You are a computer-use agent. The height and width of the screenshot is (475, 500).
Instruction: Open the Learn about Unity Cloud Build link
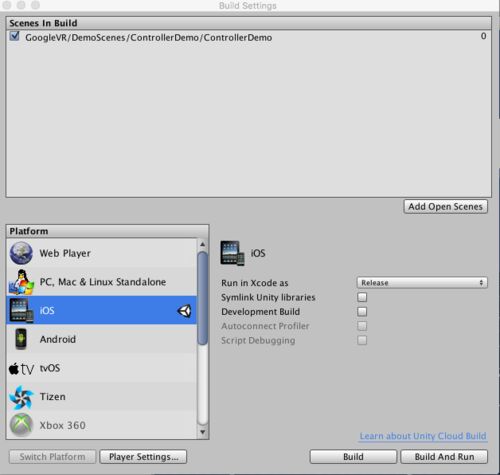point(423,436)
